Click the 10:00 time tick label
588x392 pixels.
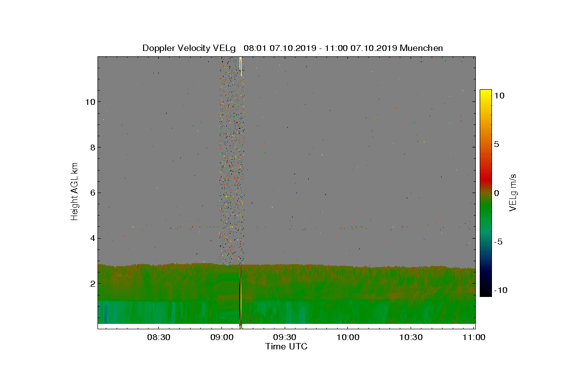pos(348,337)
